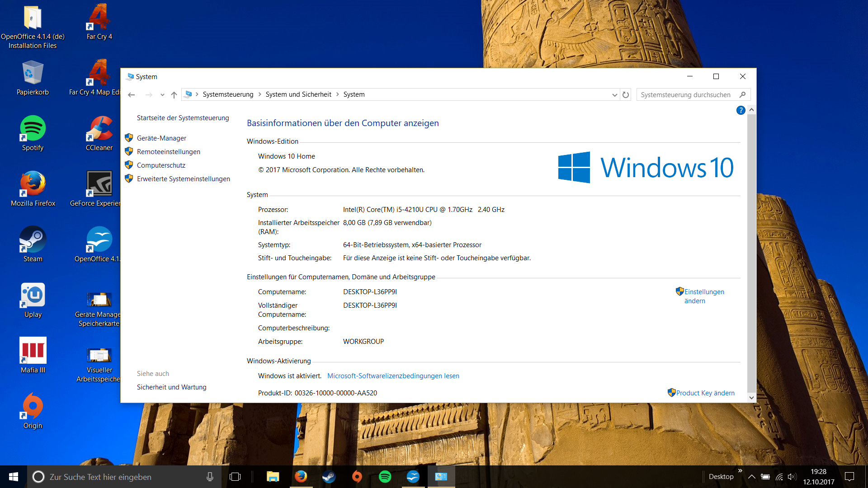Click the scroll down arrow in window
Viewport: 868px width, 488px height.
pos(751,398)
